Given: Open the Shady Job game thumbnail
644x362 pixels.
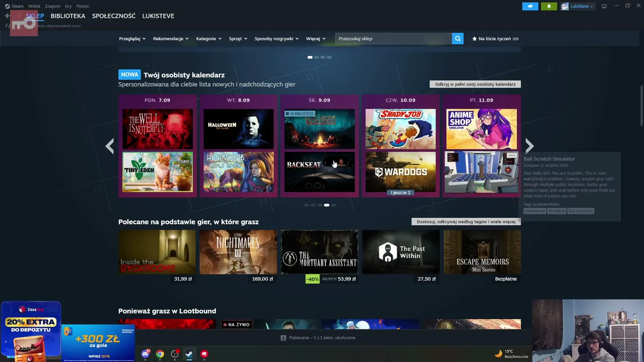Looking at the screenshot, I should click(400, 129).
